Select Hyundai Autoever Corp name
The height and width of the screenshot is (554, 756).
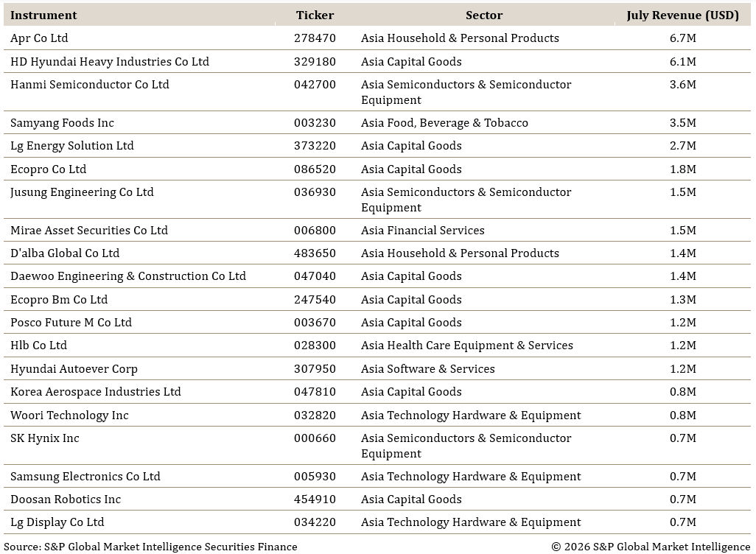pyautogui.click(x=74, y=369)
